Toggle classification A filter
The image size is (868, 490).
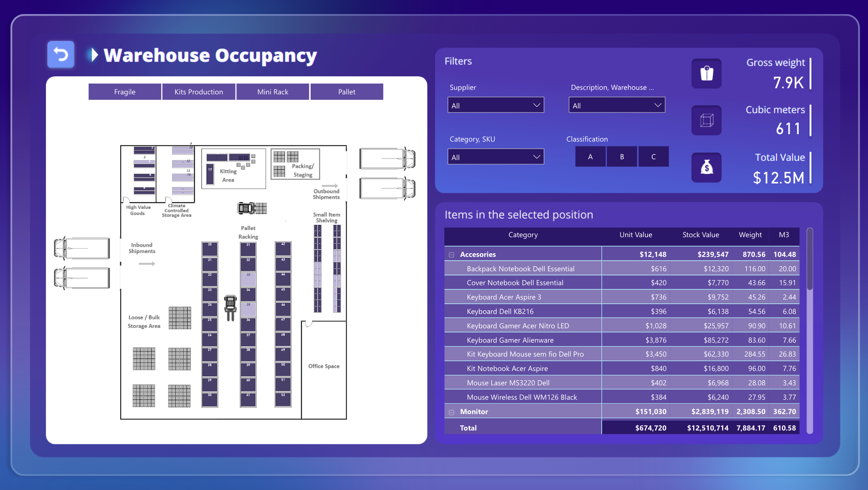coord(590,157)
